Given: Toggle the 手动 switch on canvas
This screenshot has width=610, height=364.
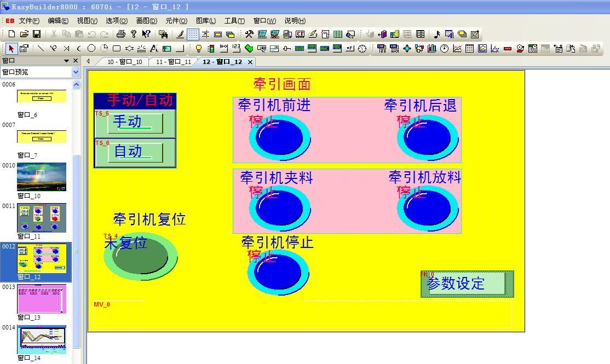Looking at the screenshot, I should (x=135, y=123).
